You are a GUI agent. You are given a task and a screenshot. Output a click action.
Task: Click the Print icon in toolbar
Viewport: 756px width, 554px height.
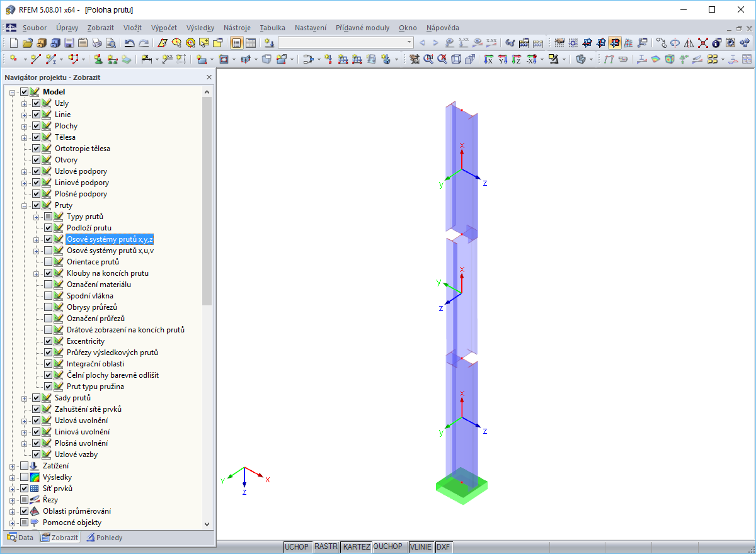click(96, 43)
